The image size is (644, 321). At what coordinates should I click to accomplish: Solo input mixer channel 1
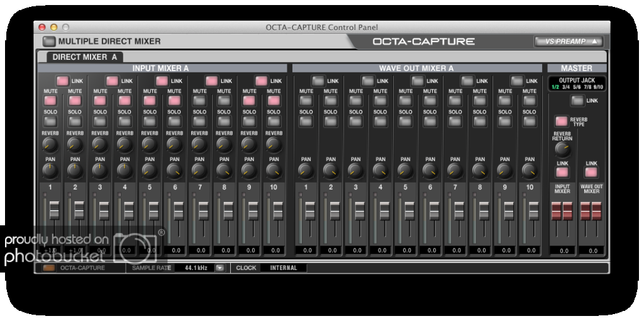click(x=50, y=121)
